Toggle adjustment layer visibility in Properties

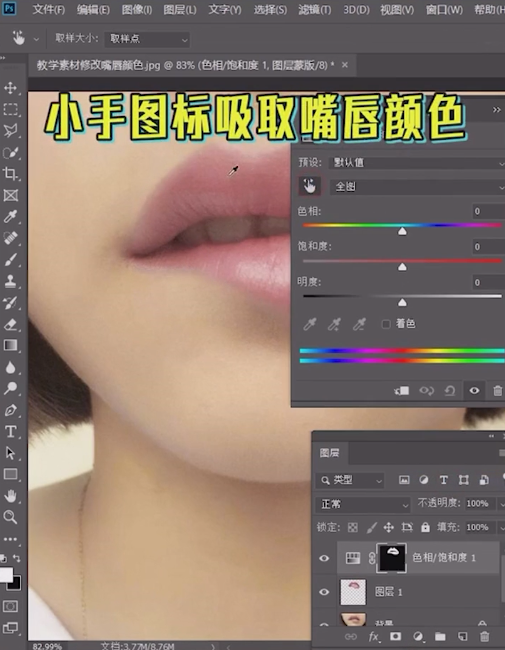(x=474, y=390)
